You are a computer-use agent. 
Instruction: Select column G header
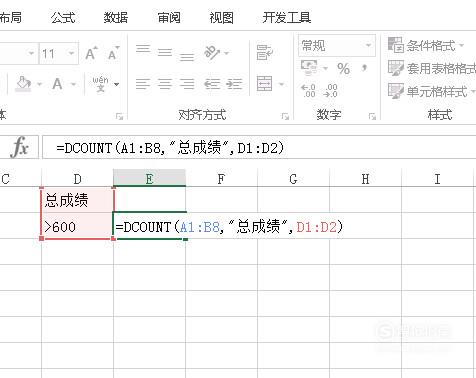293,179
